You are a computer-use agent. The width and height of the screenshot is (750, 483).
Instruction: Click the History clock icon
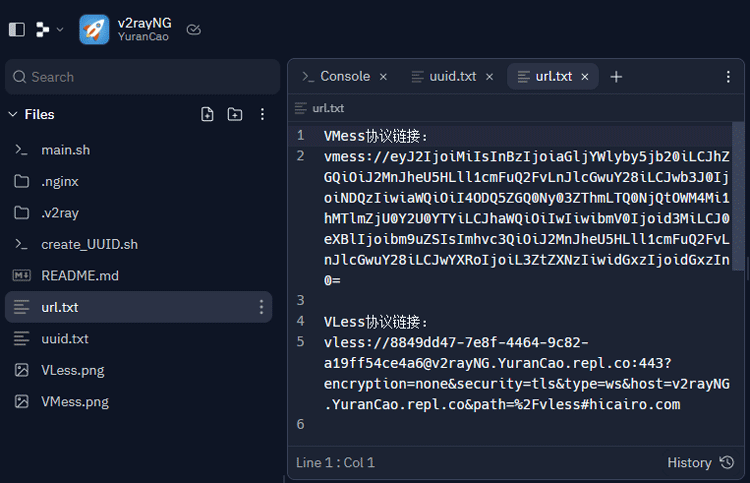[x=727, y=462]
